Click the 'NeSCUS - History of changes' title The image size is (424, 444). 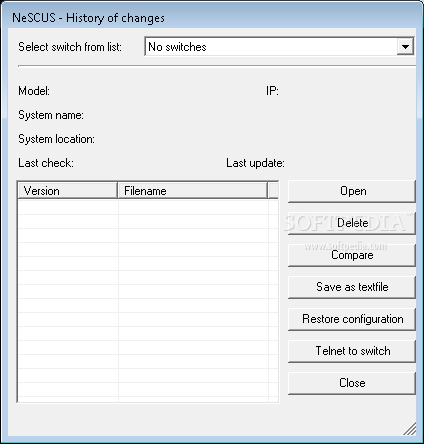(88, 18)
